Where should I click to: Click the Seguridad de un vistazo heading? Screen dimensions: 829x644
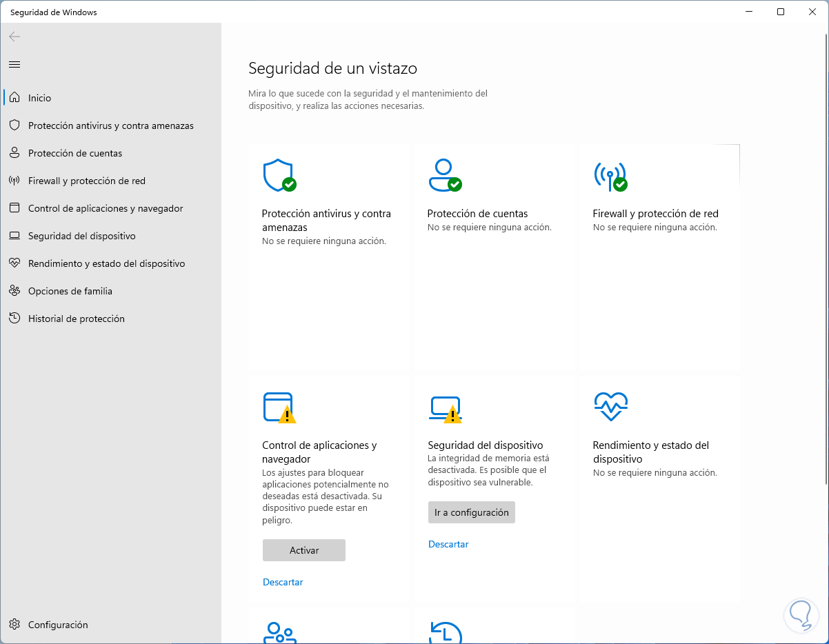332,68
